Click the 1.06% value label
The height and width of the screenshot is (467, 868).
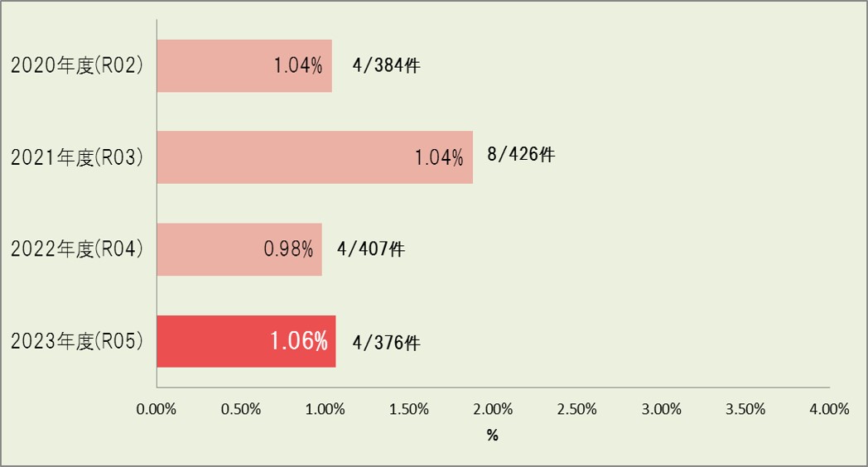coord(299,341)
